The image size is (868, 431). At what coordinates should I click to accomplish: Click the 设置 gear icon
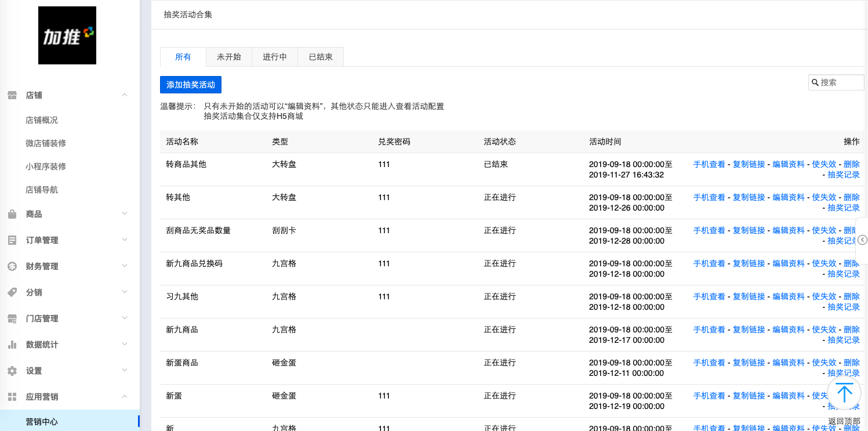pyautogui.click(x=12, y=371)
